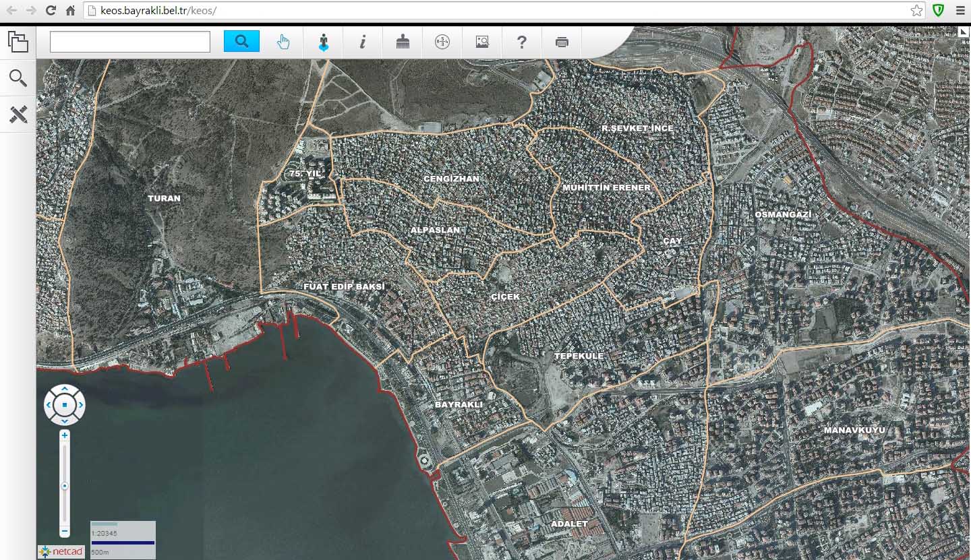Viewport: 971px width, 560px height.
Task: Click the zoom out minus button
Action: pos(65,532)
